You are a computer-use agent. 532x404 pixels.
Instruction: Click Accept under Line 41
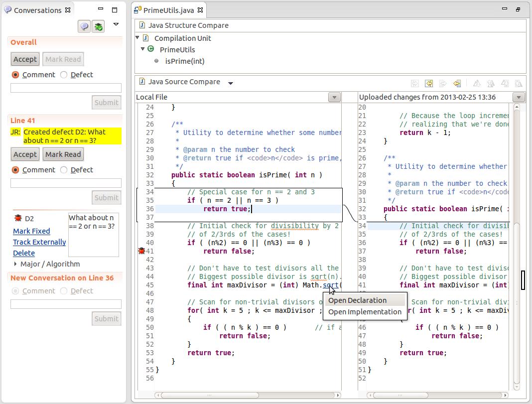coord(25,154)
